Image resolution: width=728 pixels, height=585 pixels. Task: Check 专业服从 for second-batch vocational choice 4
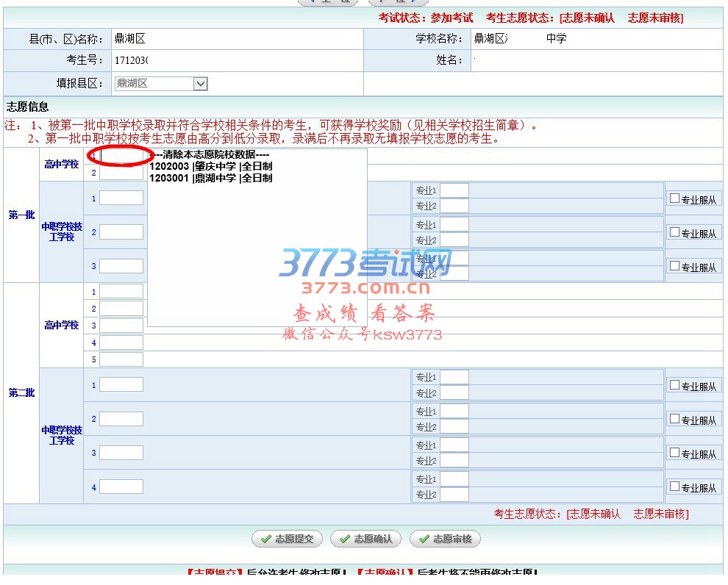coord(674,487)
